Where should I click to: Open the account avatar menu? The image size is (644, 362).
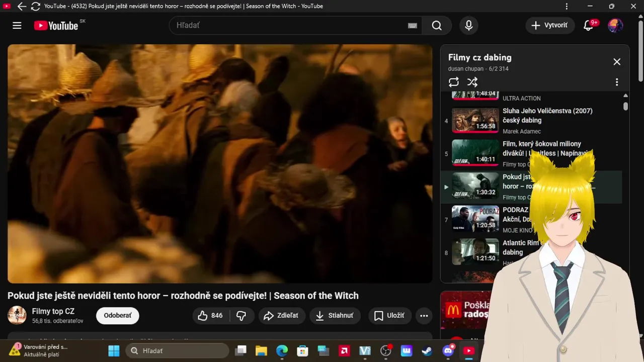click(x=615, y=25)
